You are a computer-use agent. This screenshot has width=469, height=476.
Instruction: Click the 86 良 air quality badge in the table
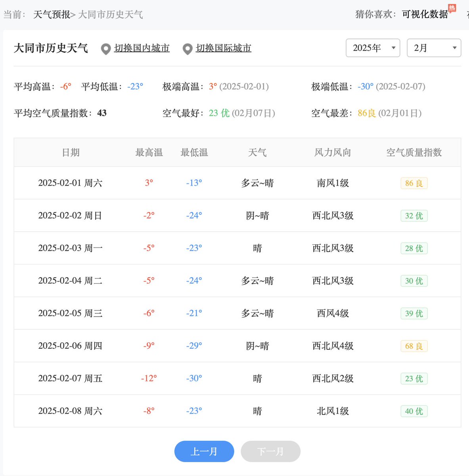[414, 183]
